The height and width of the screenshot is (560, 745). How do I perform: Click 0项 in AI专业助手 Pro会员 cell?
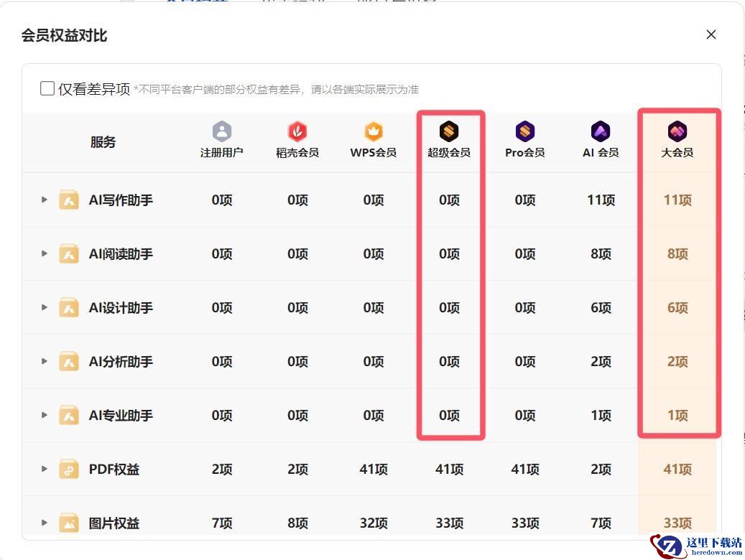coord(525,415)
